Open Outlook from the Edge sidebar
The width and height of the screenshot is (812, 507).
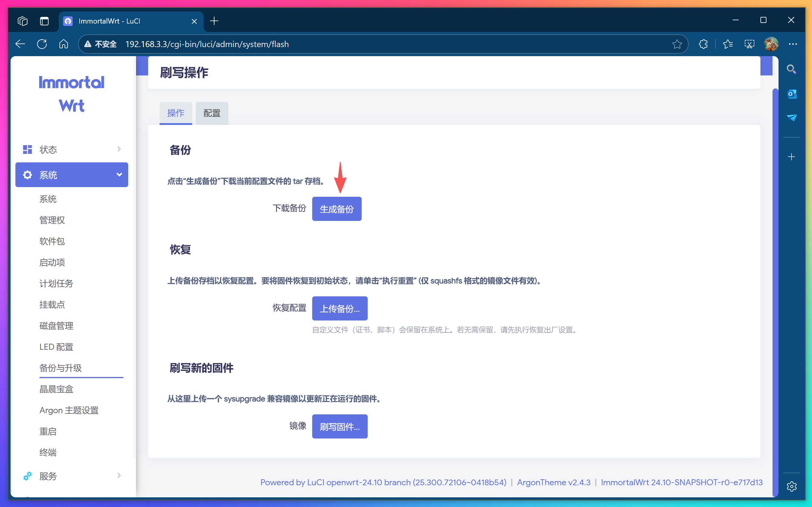[x=792, y=94]
